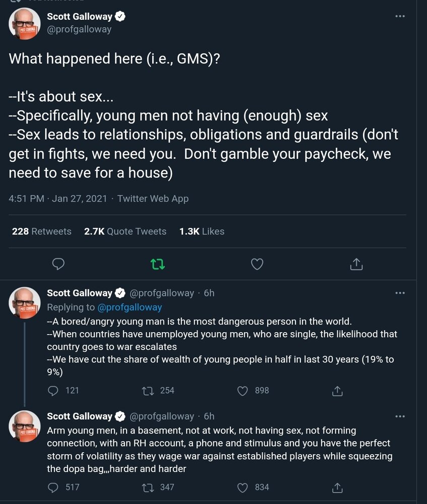This screenshot has width=427, height=504.
Task: Reply to tweet with 121 comments
Action: (x=53, y=391)
